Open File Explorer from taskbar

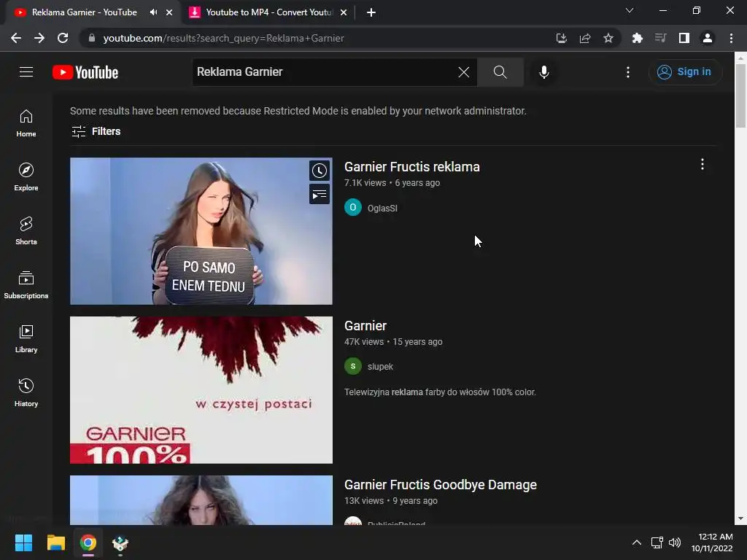click(x=55, y=542)
